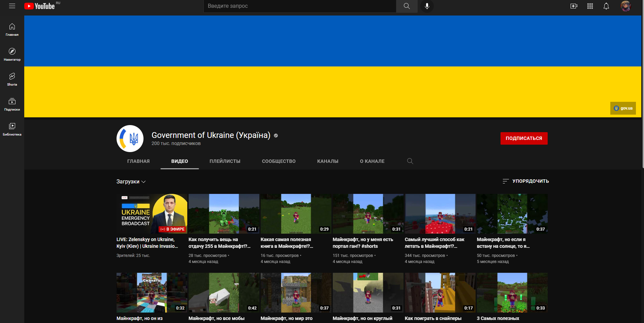Open 'Майнкрафт, но он круглый' title
The height and width of the screenshot is (323, 644).
(x=362, y=318)
